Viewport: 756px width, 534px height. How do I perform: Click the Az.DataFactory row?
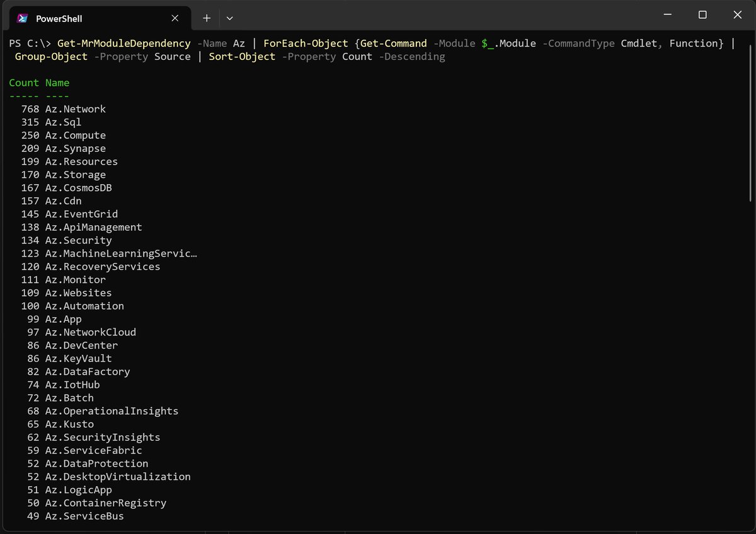[x=79, y=371]
